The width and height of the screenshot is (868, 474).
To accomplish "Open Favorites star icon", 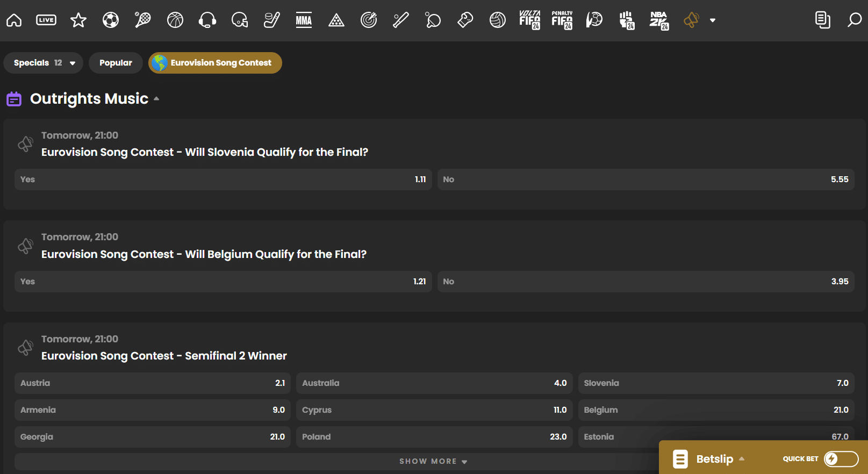I will (x=78, y=20).
